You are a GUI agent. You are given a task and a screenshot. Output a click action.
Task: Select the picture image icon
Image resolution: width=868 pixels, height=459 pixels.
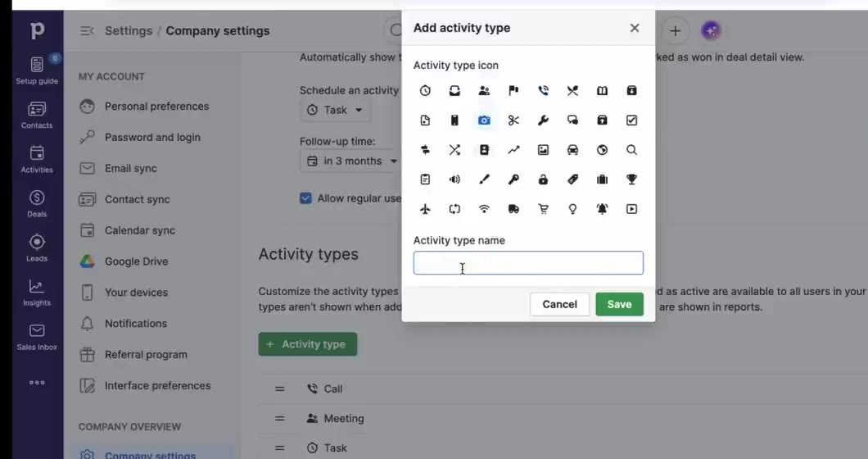pyautogui.click(x=543, y=150)
